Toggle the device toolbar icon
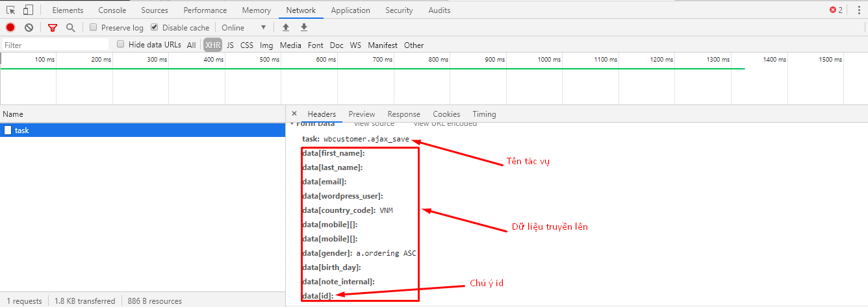 point(28,10)
